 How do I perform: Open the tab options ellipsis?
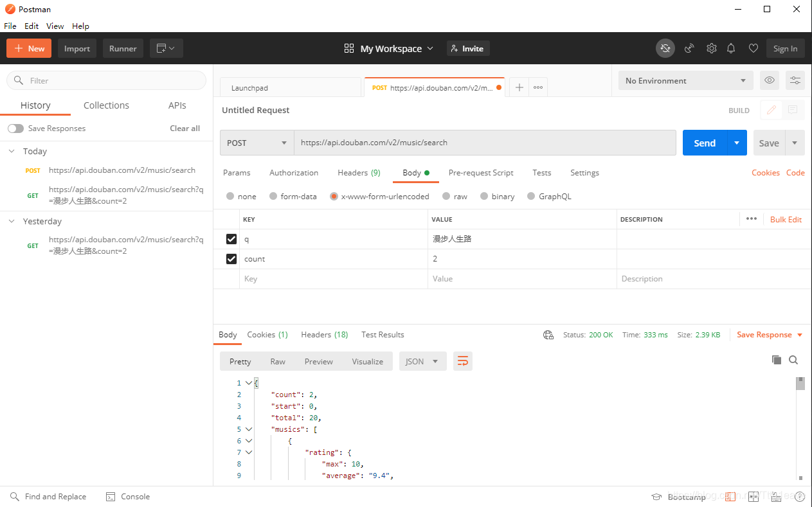click(x=538, y=87)
